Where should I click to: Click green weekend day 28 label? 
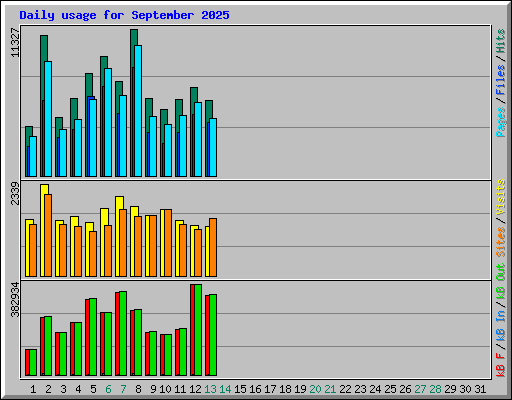click(x=435, y=389)
